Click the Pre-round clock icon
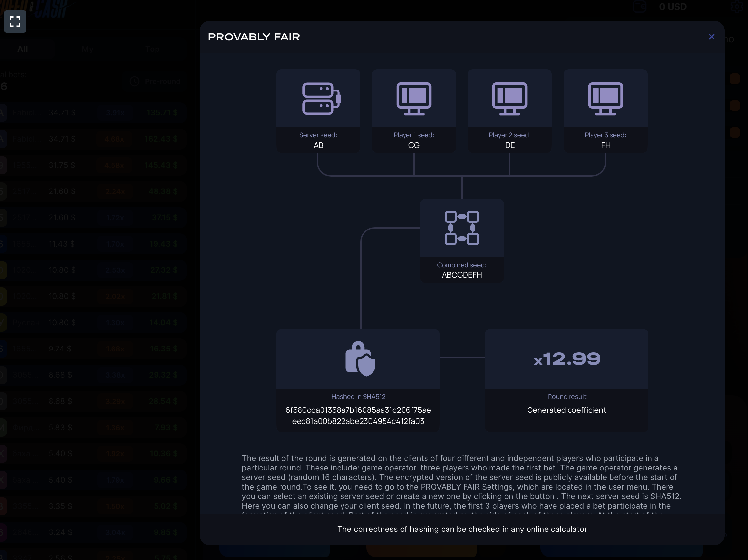This screenshot has height=560, width=748. click(135, 81)
